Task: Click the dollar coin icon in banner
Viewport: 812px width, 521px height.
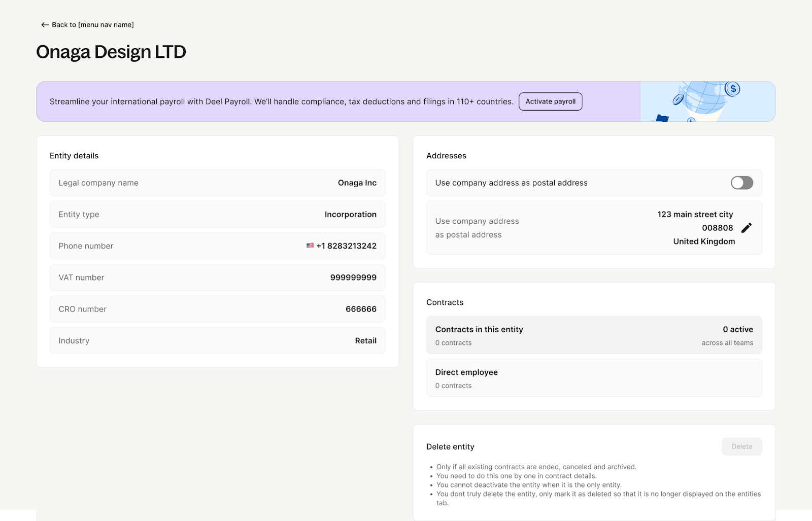Action: click(x=732, y=89)
